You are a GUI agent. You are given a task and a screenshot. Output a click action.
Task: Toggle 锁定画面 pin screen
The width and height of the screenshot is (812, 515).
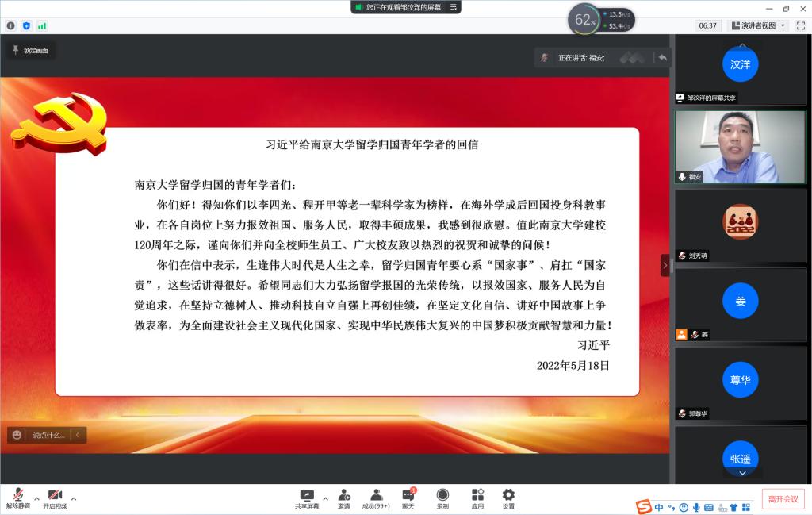click(29, 50)
